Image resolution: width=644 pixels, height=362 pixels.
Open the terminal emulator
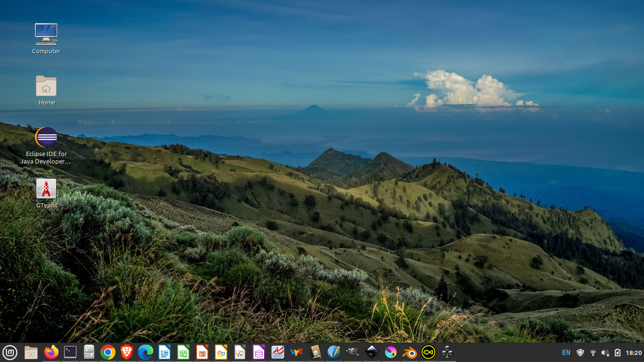coord(70,352)
